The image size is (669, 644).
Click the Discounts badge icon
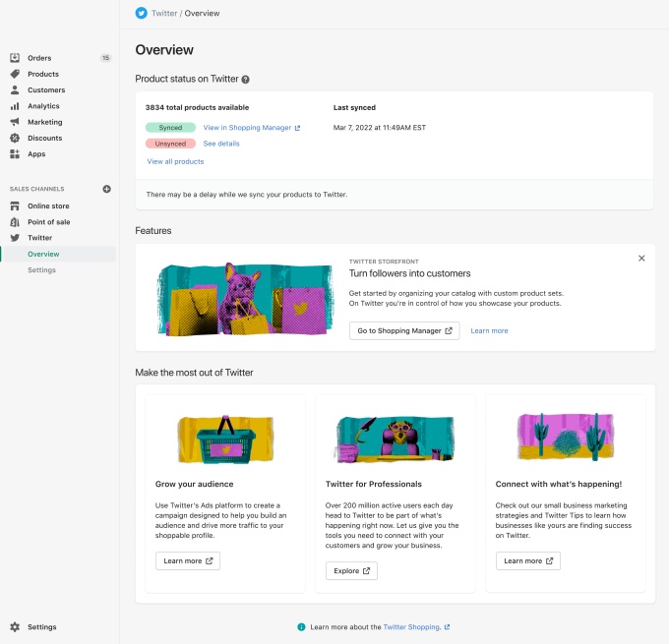pos(15,138)
